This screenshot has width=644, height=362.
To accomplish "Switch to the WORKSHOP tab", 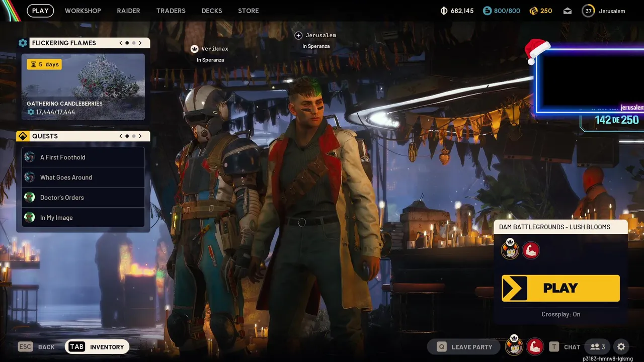I will click(83, 11).
